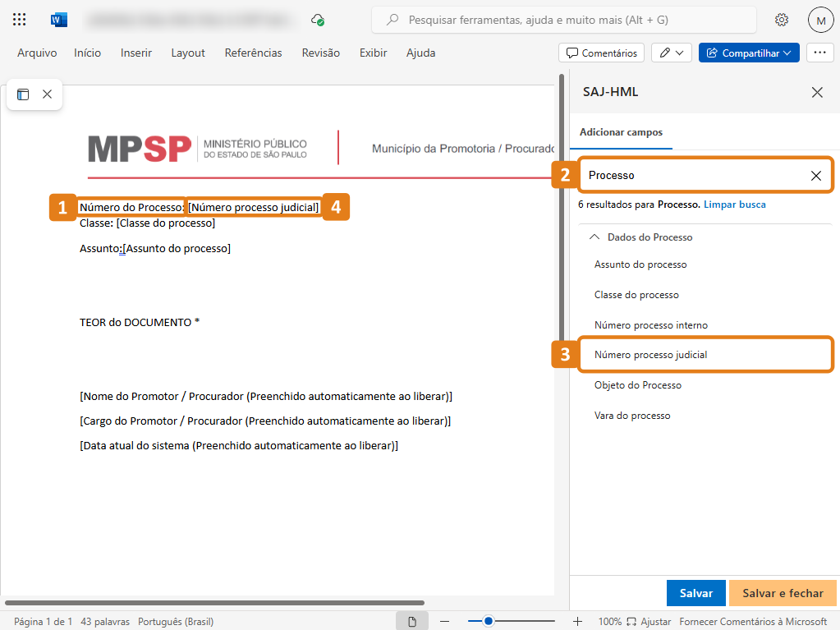
Task: Click the navigation pane layout icon
Action: pyautogui.click(x=23, y=94)
